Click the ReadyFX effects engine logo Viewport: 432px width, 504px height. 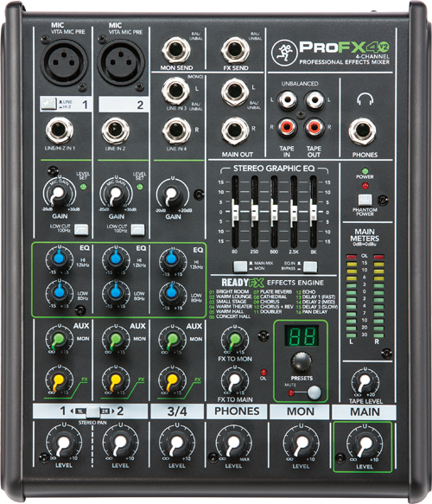tap(243, 283)
